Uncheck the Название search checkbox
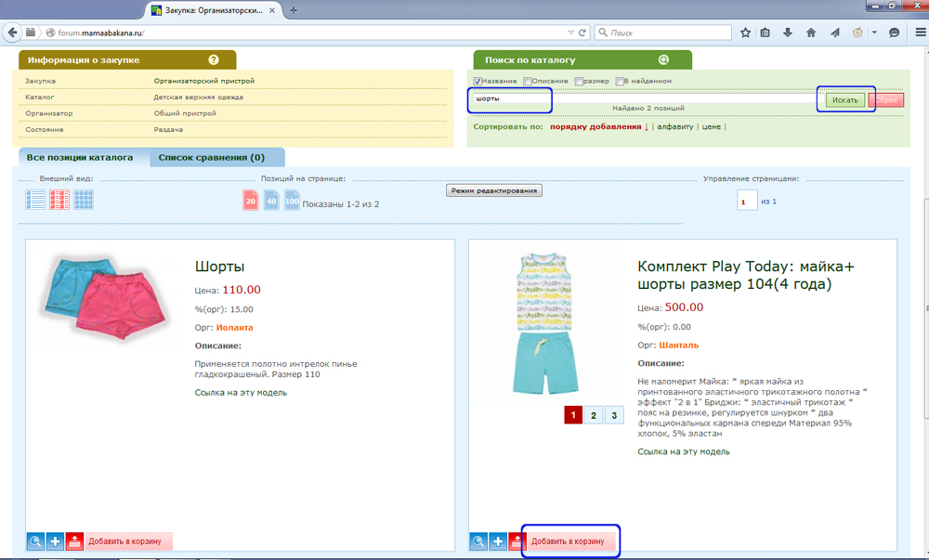Screen dimensions: 929x560 (x=478, y=82)
